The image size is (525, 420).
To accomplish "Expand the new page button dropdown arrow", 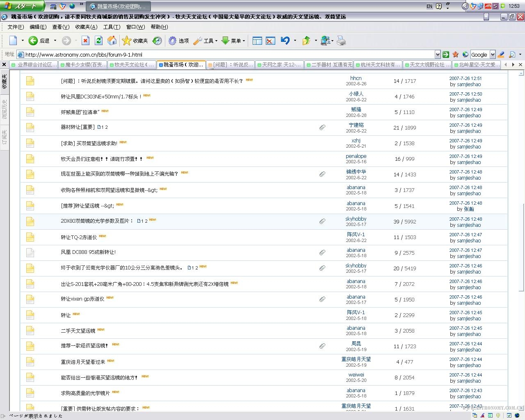I will pos(23,41).
